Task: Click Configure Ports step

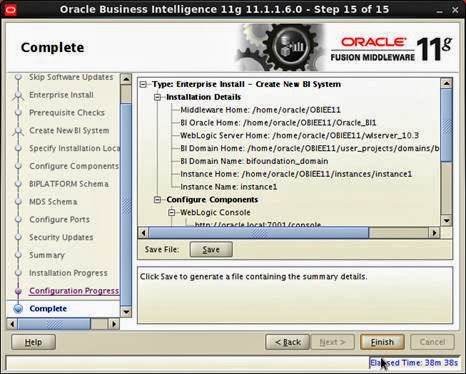Action: [59, 220]
